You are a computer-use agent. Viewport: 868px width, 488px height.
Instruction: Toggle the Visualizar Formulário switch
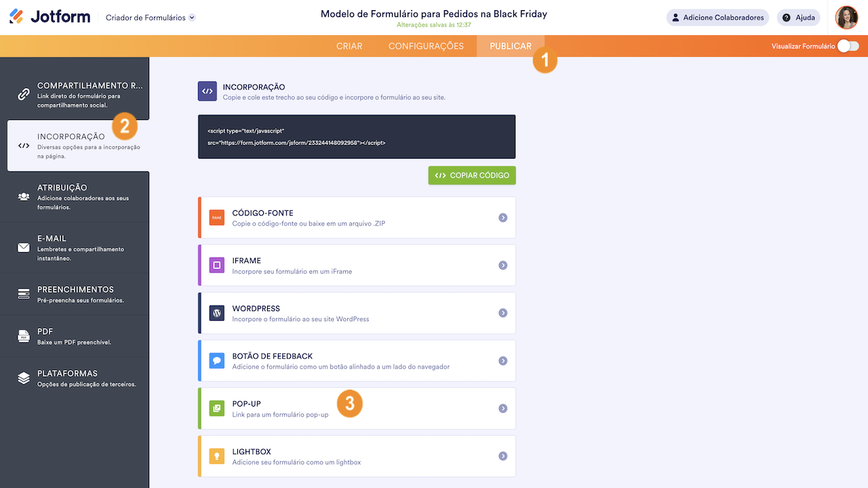(848, 46)
